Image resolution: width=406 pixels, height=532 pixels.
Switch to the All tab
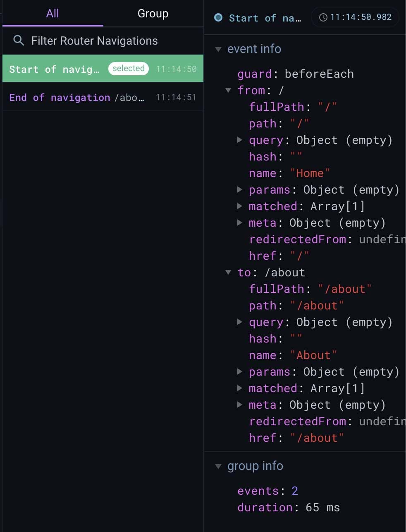click(53, 14)
